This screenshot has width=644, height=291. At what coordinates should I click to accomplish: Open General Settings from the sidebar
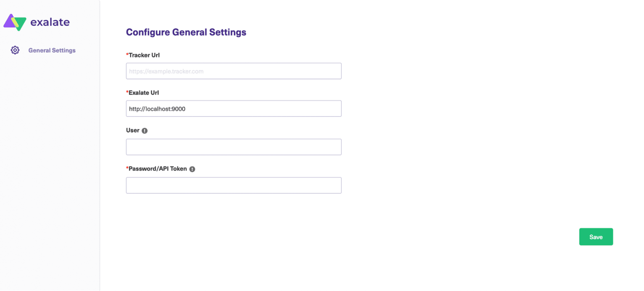pos(52,50)
